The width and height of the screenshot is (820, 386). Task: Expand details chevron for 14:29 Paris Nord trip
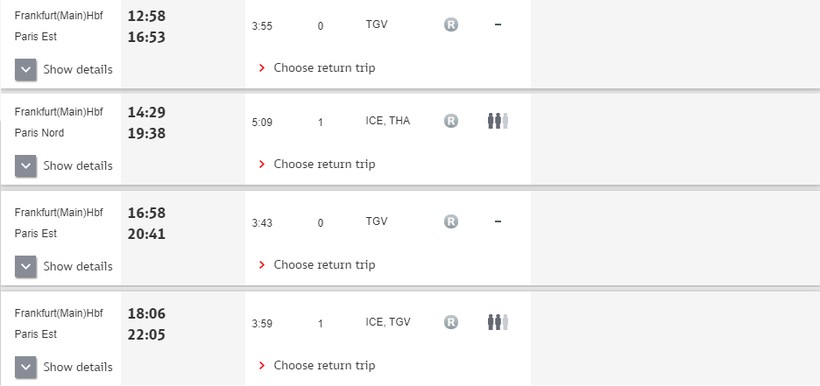(26, 166)
